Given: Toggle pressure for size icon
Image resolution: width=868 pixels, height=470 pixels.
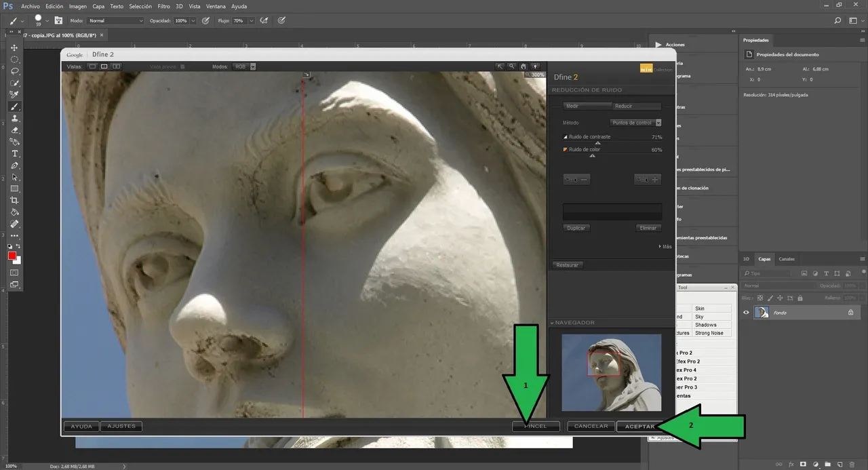Looking at the screenshot, I should tap(281, 21).
